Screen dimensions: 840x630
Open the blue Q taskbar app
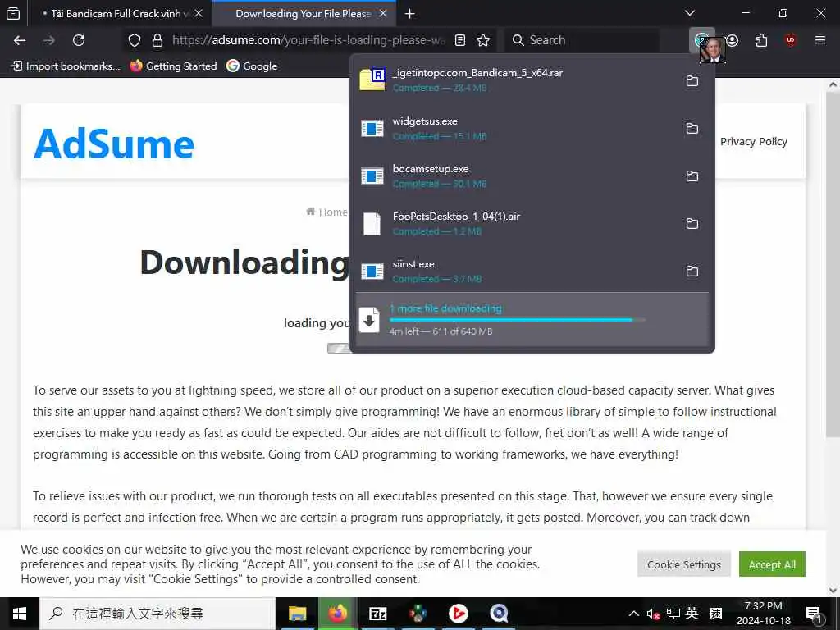coord(499,614)
